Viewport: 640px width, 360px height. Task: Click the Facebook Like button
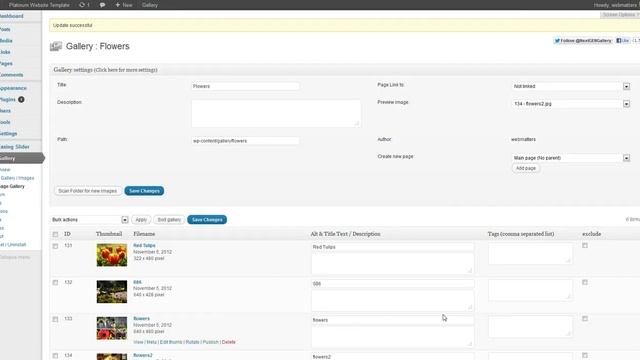(622, 41)
